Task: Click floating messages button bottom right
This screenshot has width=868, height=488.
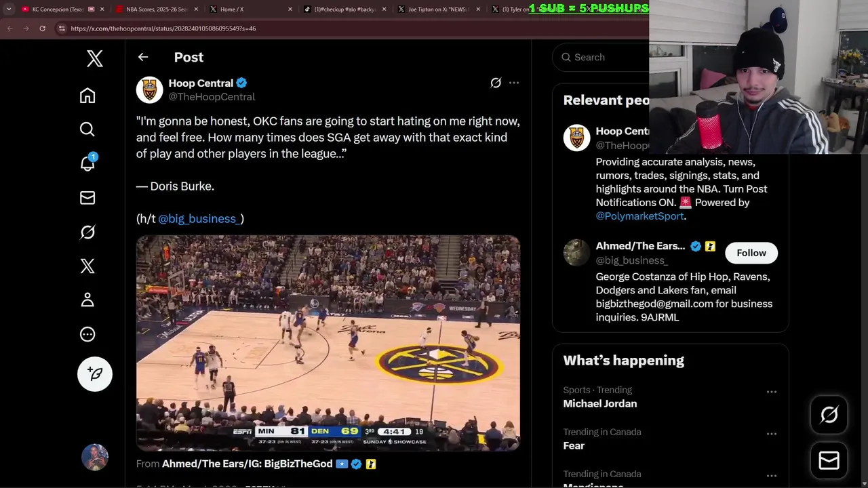Action: (x=829, y=461)
